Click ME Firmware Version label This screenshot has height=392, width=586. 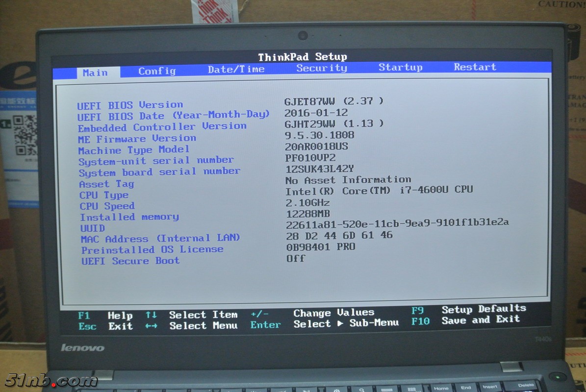pos(137,139)
